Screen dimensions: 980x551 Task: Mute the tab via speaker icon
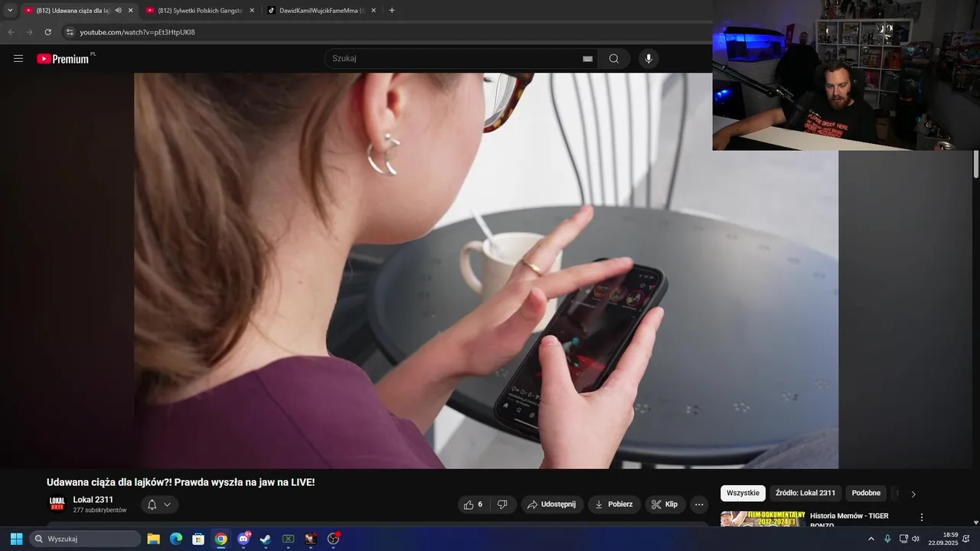(118, 10)
